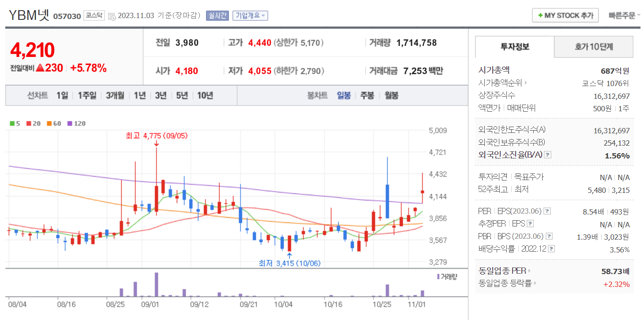Select the 1년 line chart period

point(140,95)
